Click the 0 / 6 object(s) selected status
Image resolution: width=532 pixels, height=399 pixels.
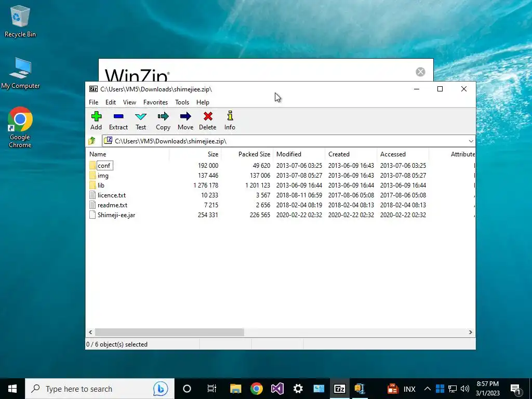tap(117, 344)
